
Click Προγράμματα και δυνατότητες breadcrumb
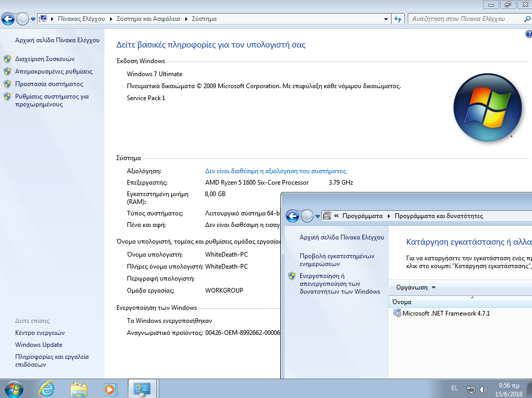point(439,216)
